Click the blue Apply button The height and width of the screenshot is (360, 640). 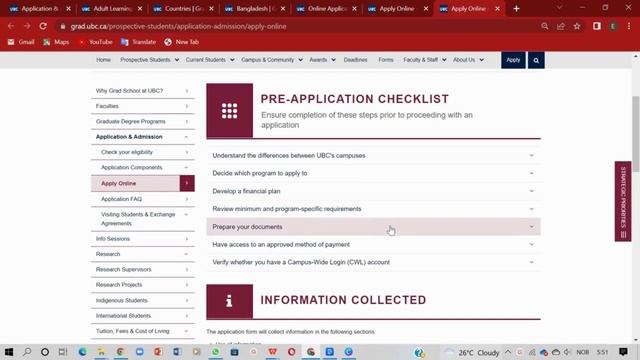(513, 60)
